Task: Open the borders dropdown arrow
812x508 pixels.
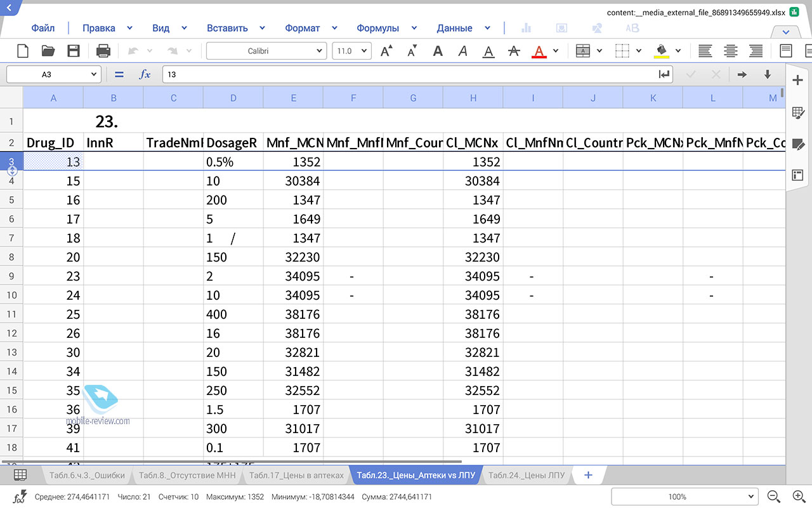Action: click(x=639, y=51)
